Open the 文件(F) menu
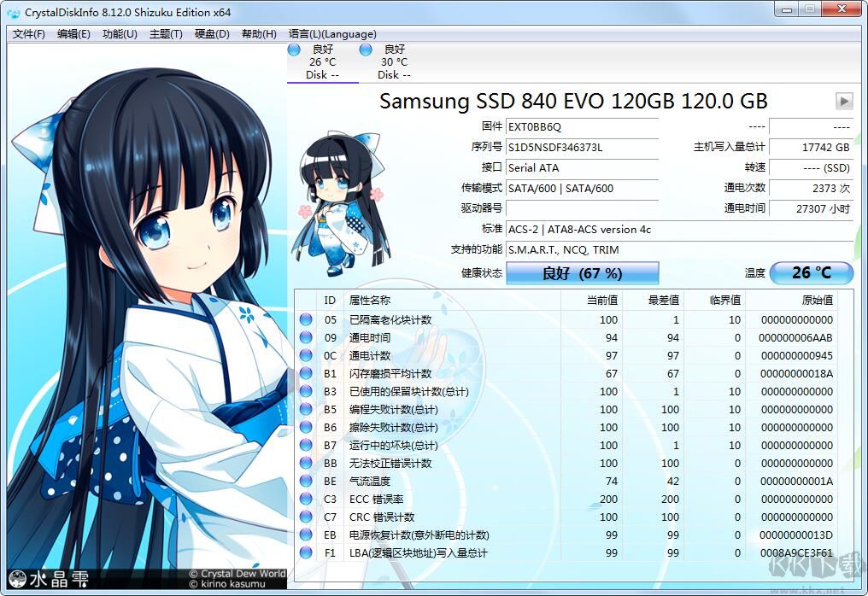This screenshot has width=868, height=596. 29,34
